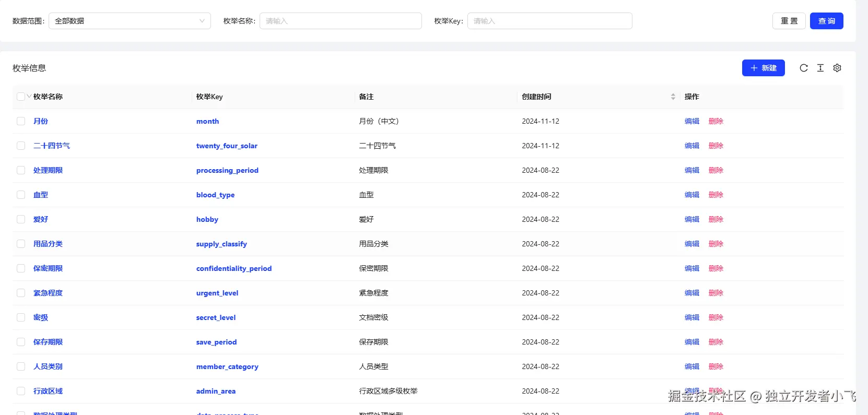Check the 用品分类 row checkbox
This screenshot has height=415, width=868.
21,244
